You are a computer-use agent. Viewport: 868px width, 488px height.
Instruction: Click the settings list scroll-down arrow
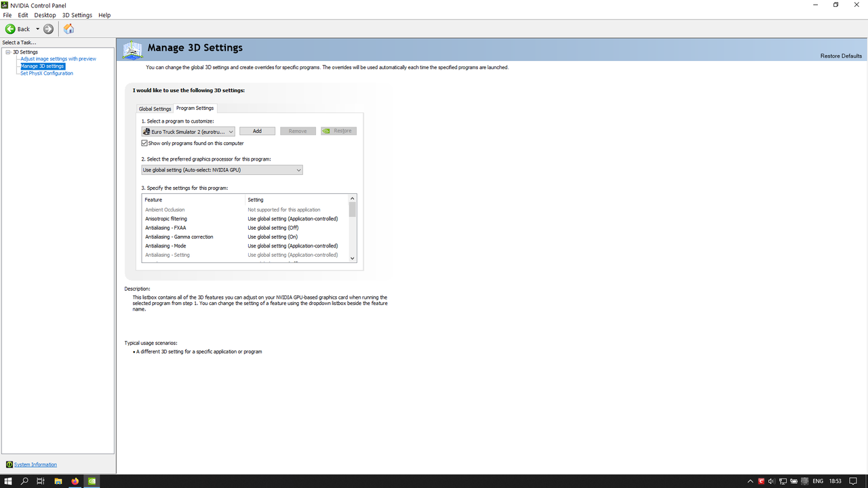tap(353, 258)
